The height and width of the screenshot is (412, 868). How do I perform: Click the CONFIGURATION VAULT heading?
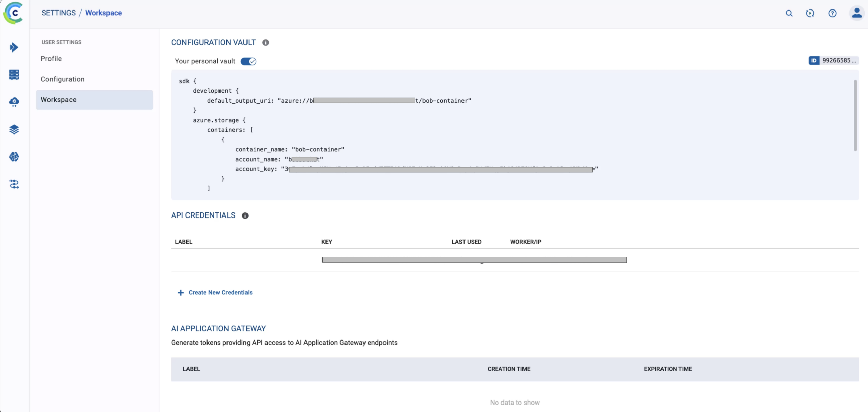pyautogui.click(x=213, y=43)
